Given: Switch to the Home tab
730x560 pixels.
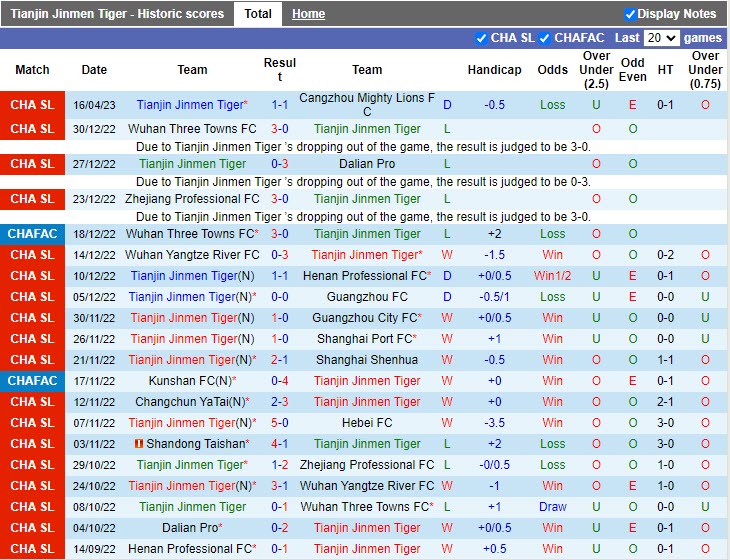Looking at the screenshot, I should pyautogui.click(x=308, y=14).
